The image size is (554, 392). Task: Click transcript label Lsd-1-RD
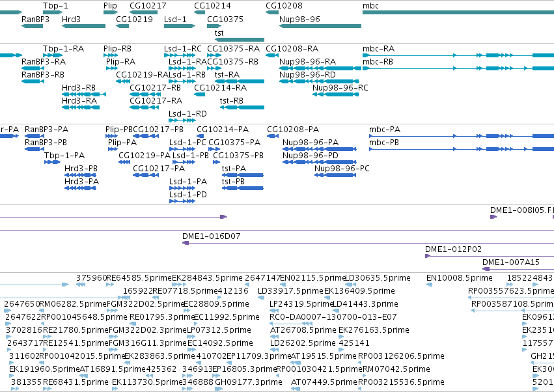[187, 114]
